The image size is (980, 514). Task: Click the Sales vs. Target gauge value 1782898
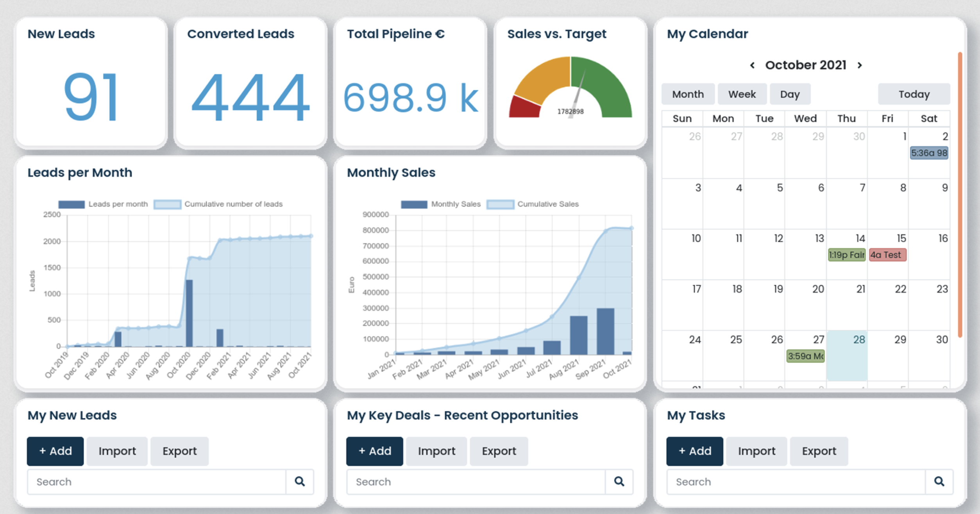click(570, 112)
